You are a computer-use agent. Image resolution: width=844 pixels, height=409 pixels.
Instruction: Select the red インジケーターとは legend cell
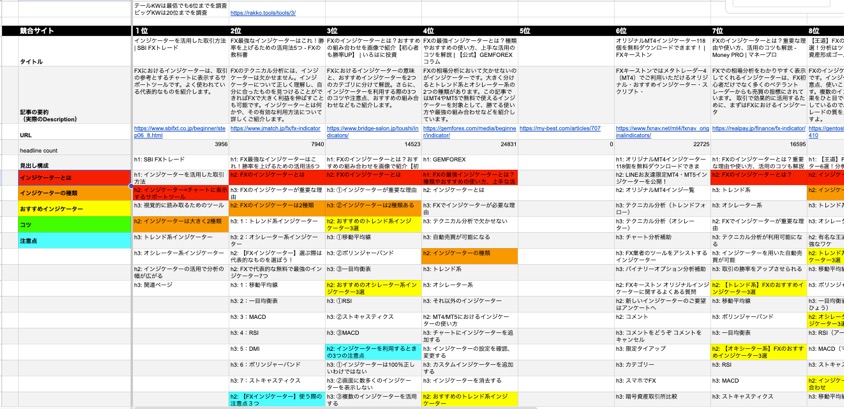[66, 177]
